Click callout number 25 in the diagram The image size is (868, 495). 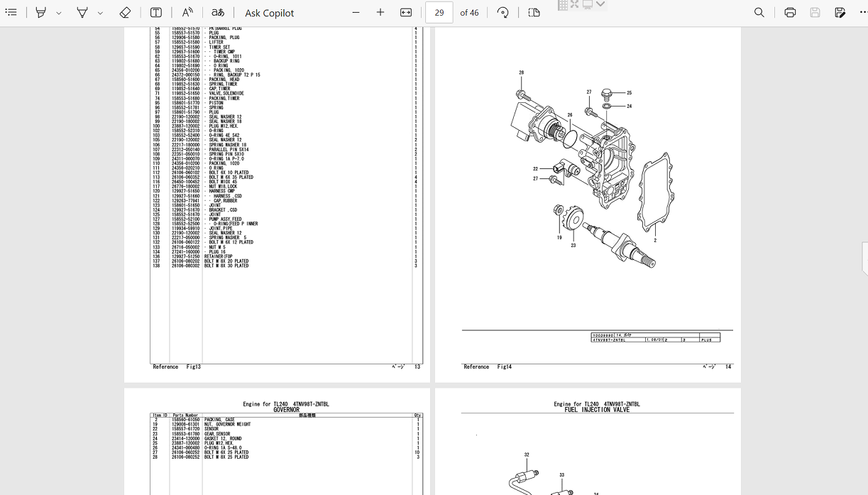629,93
